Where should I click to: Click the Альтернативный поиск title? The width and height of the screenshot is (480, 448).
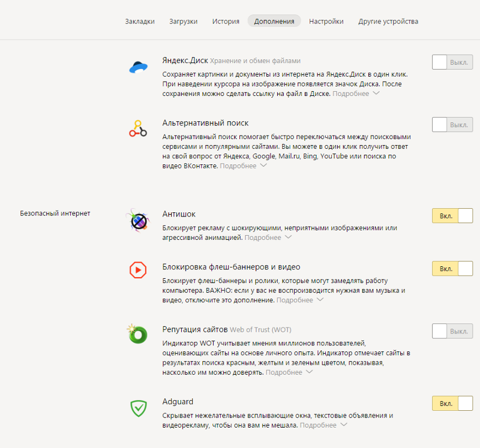(205, 123)
